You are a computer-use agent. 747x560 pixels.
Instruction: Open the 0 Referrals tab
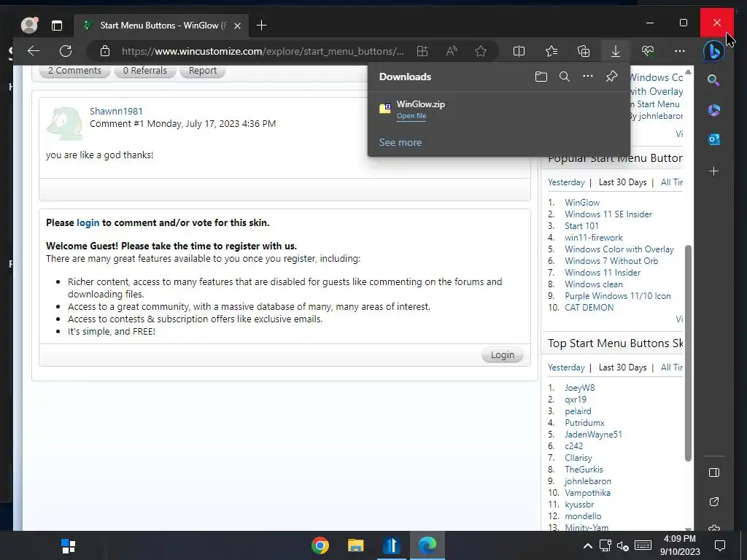click(145, 71)
